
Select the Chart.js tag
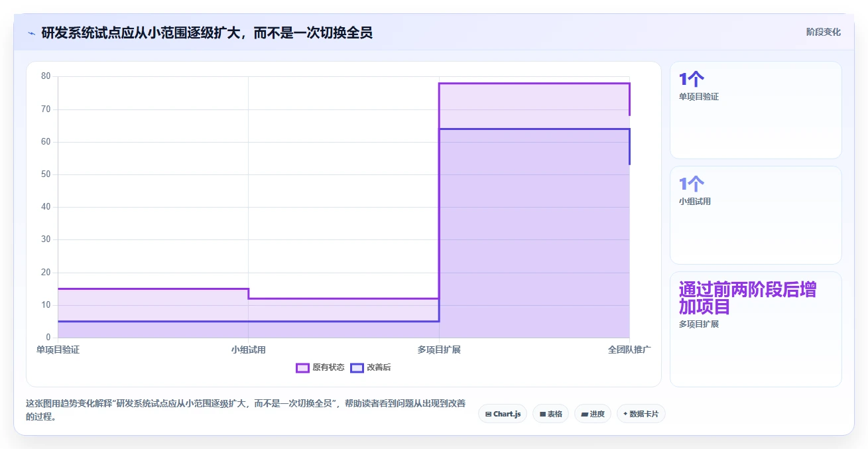(503, 414)
